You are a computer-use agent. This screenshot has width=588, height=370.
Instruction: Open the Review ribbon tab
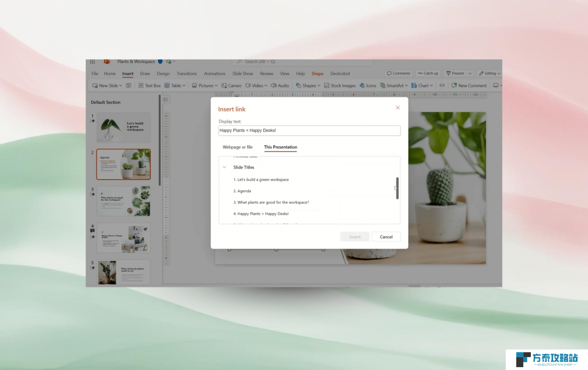(266, 74)
